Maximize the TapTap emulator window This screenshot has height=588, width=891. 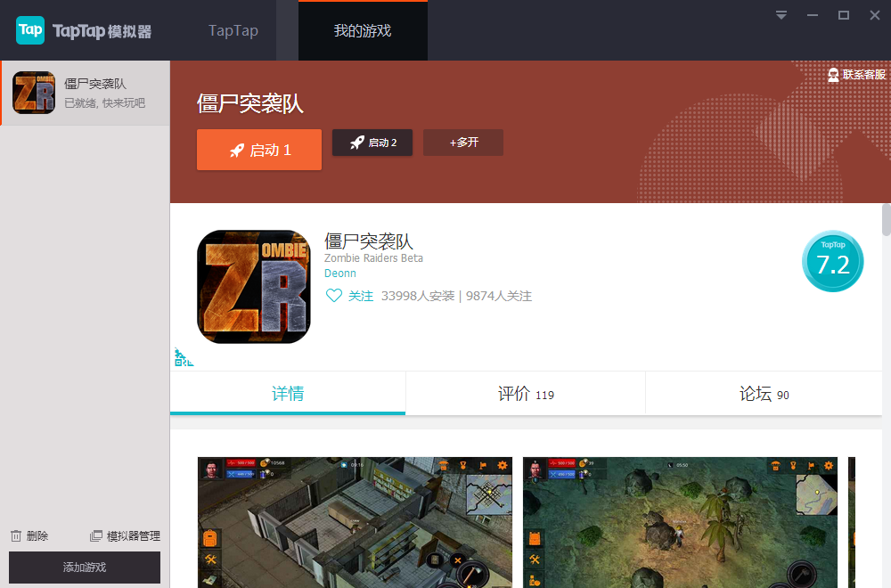[x=844, y=15]
